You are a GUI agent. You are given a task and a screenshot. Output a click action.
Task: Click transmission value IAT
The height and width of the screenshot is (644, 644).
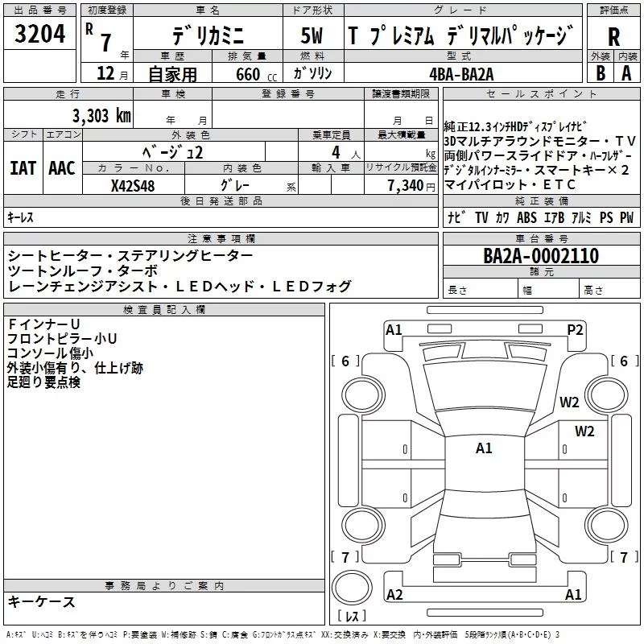point(23,168)
